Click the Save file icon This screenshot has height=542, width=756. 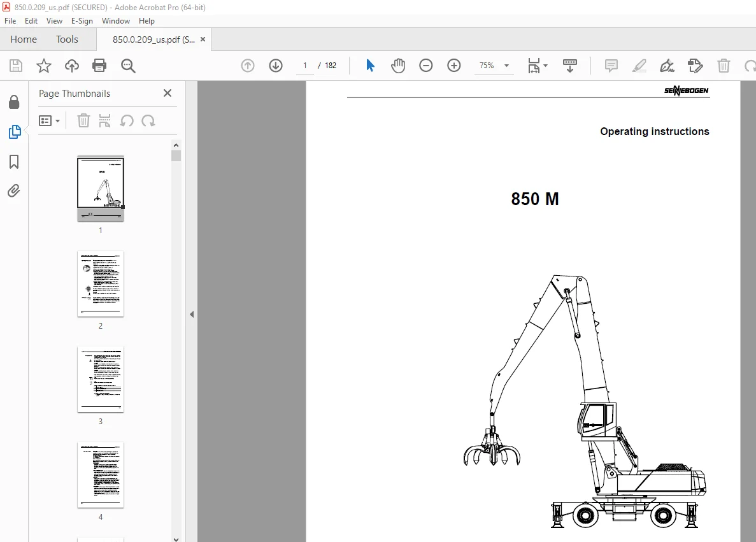tap(16, 66)
